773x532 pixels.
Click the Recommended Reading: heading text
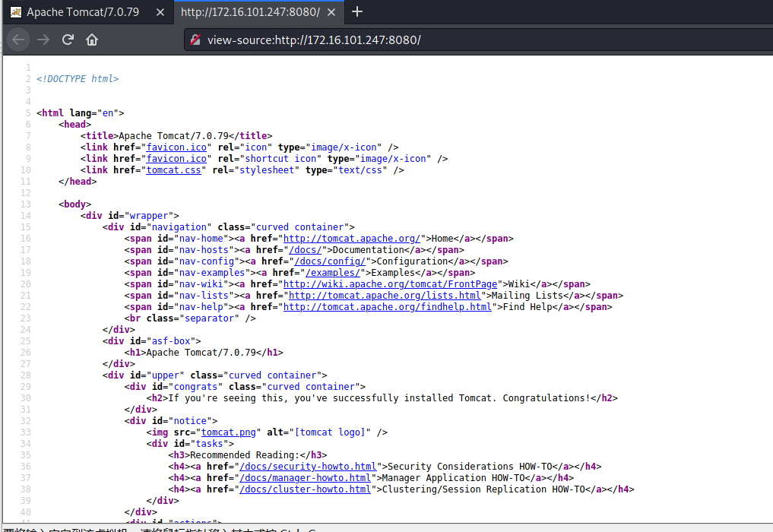[x=245, y=455]
